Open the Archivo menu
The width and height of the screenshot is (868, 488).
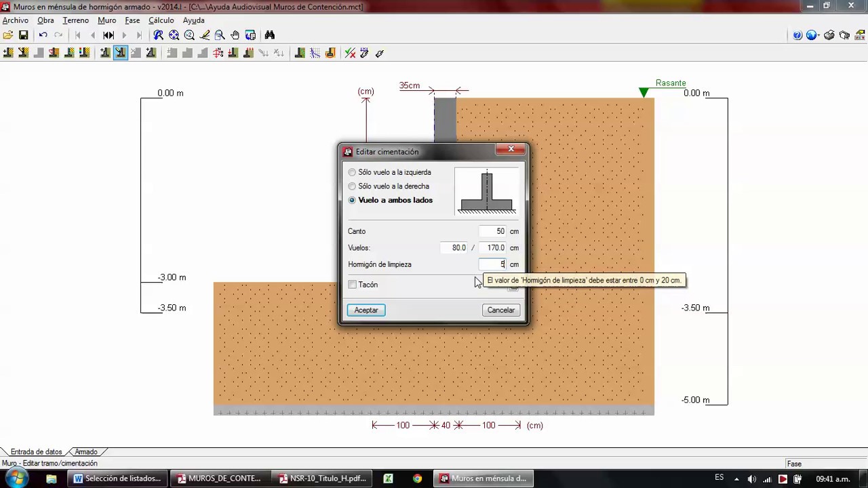15,20
